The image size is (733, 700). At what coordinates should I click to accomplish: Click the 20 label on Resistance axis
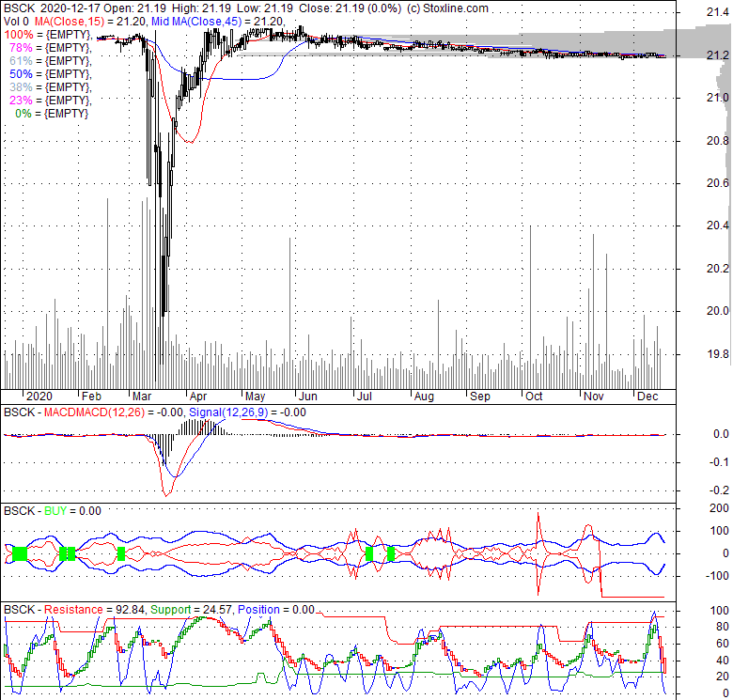[723, 677]
